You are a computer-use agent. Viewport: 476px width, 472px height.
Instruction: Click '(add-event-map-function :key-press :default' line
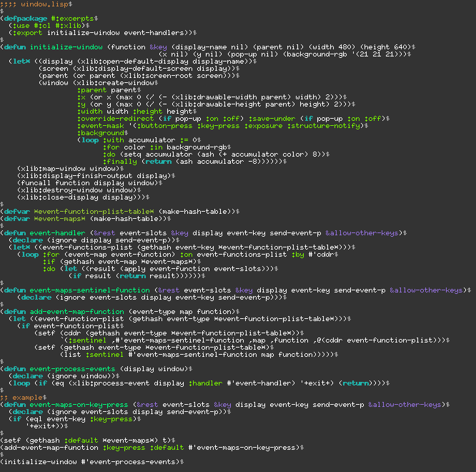pyautogui.click(x=150, y=448)
